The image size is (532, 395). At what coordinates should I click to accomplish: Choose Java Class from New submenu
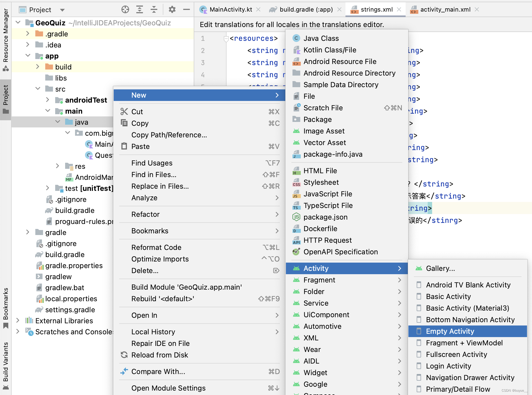(347, 38)
